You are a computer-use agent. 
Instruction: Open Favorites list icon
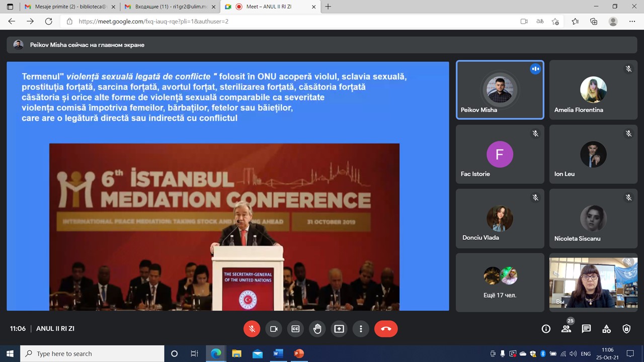click(x=575, y=22)
